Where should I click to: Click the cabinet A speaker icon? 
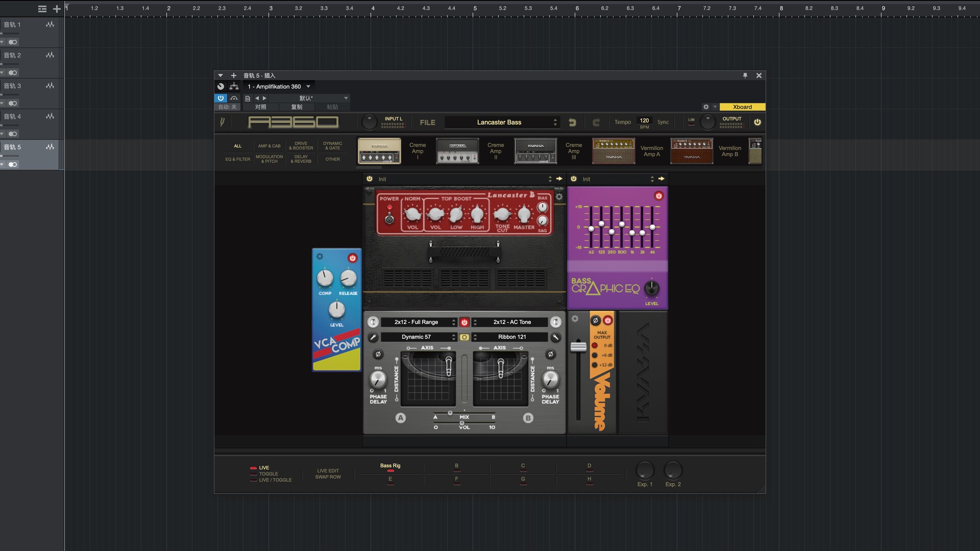click(373, 322)
